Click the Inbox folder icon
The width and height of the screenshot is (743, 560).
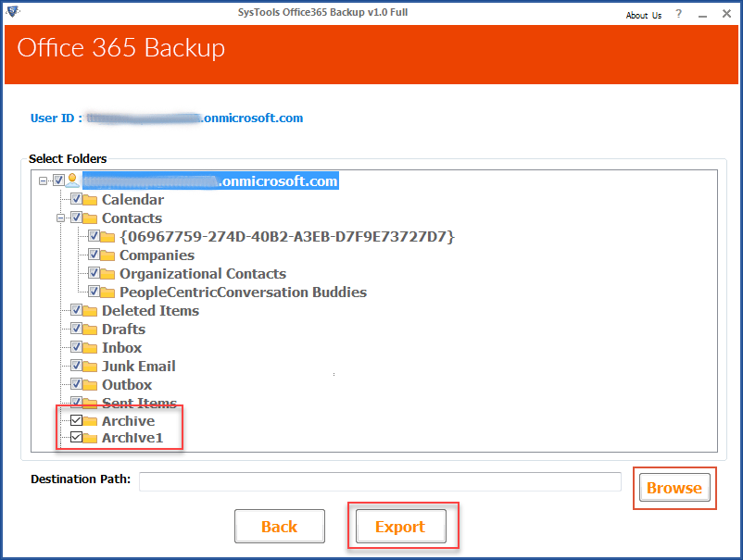(x=90, y=347)
